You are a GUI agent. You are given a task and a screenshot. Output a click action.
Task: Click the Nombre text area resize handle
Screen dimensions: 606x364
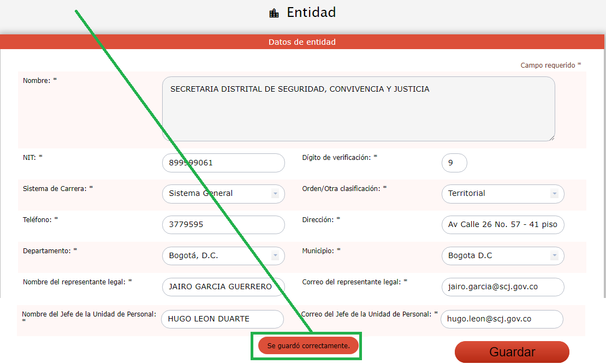coord(551,138)
